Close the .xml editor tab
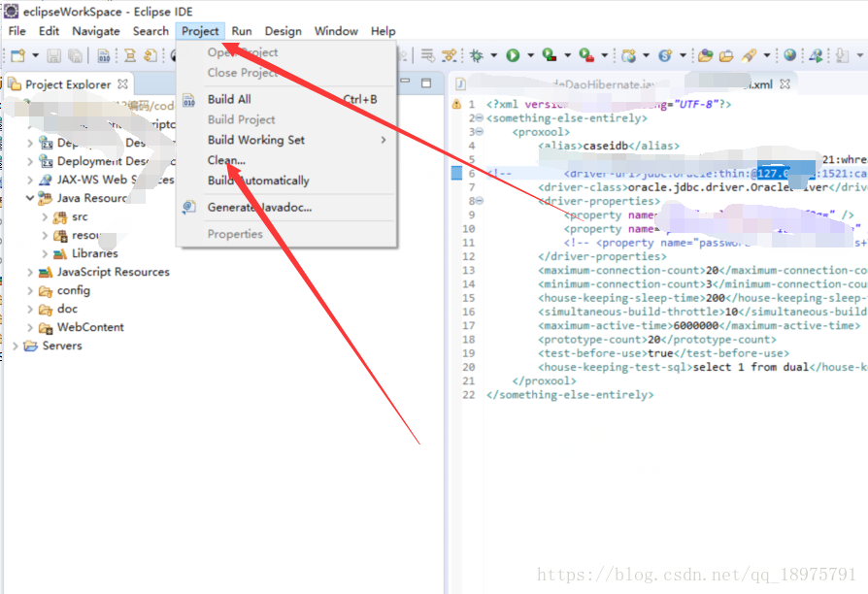 785,84
